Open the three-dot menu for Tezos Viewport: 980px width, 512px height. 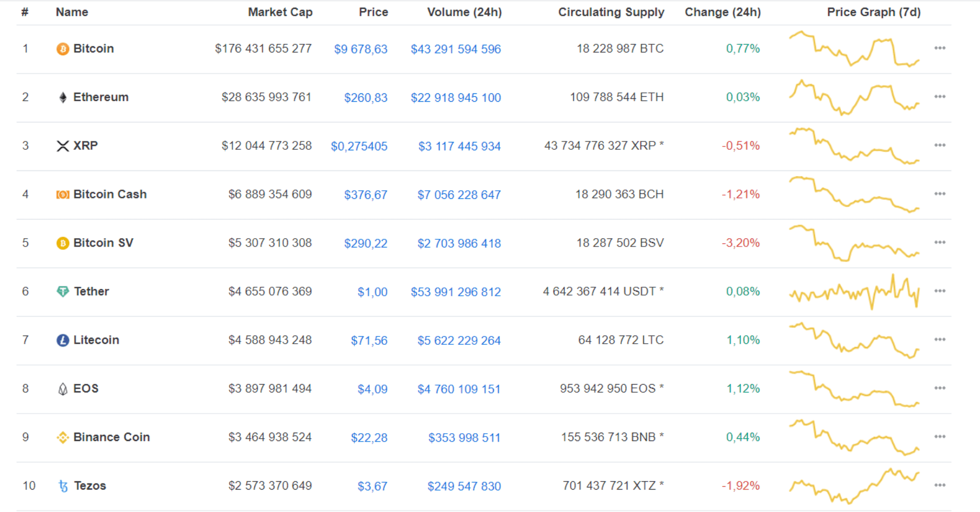point(940,485)
